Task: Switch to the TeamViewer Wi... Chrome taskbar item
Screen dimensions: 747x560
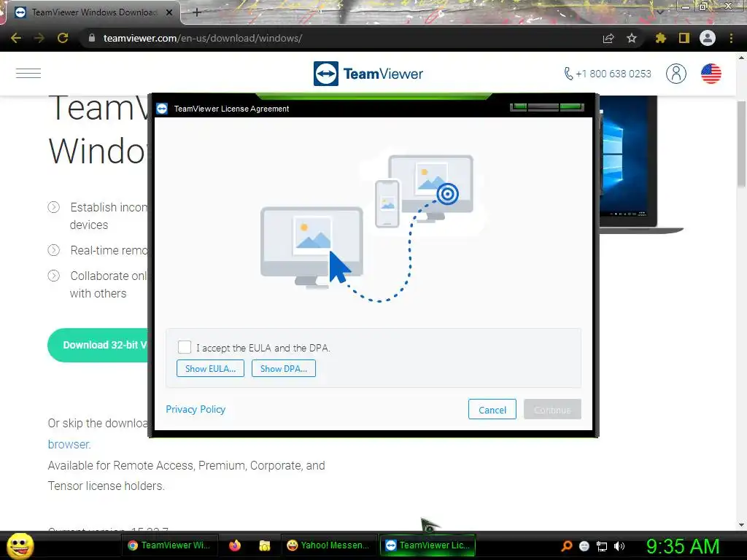Action: (x=169, y=545)
